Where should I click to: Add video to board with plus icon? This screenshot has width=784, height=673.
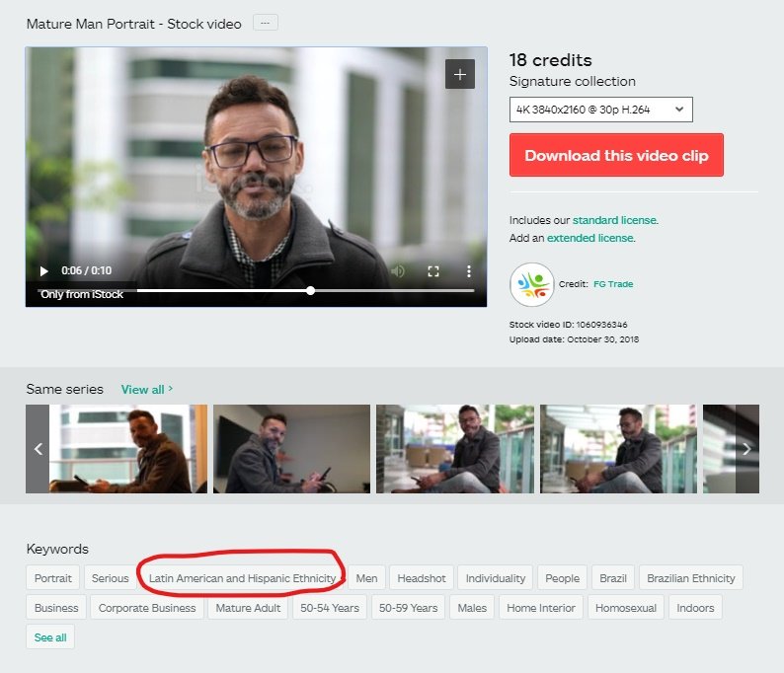pos(460,74)
